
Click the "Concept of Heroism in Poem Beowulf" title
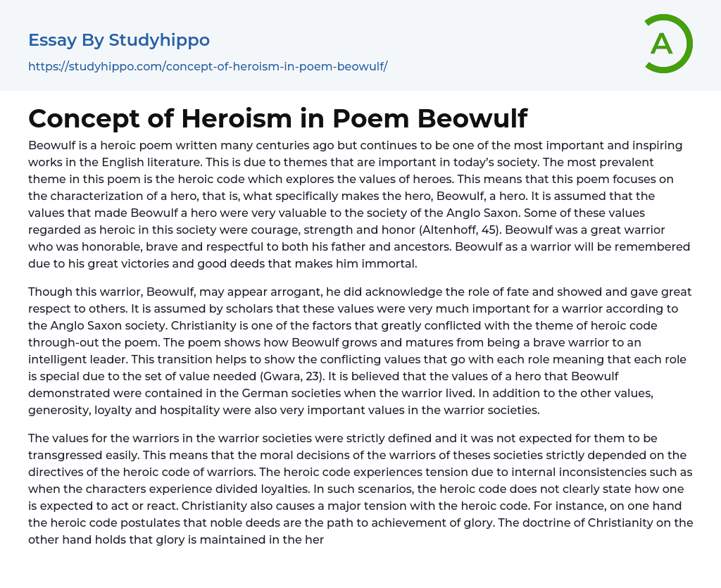[x=277, y=119]
